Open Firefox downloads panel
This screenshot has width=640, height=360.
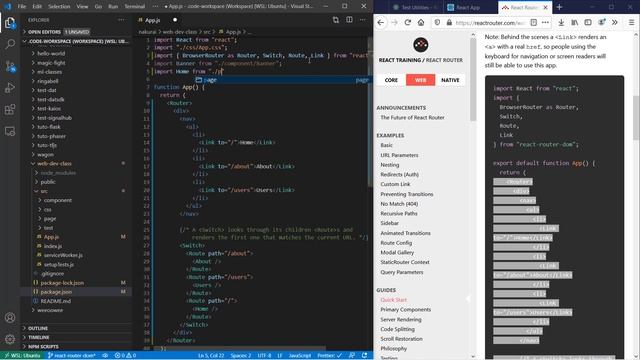pyautogui.click(x=561, y=22)
